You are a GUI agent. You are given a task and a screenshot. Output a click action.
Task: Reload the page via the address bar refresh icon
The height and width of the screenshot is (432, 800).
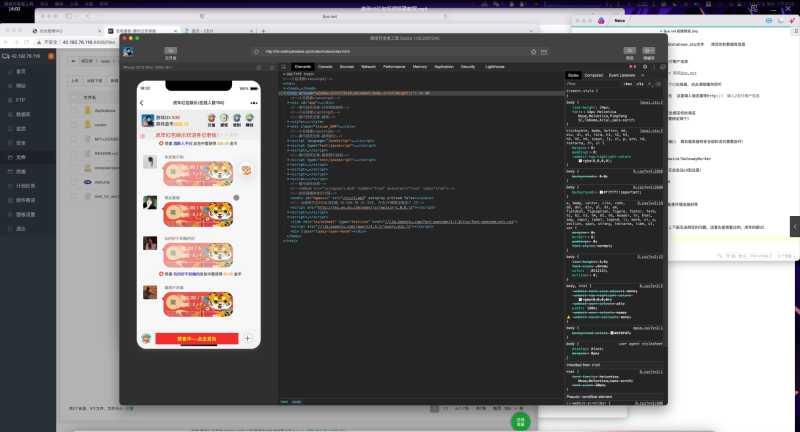coord(256,52)
